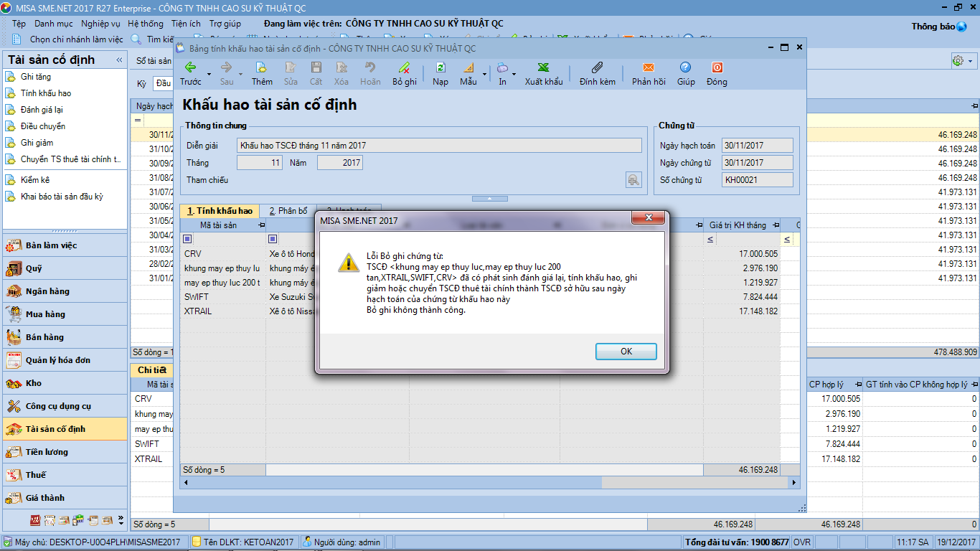This screenshot has width=980, height=551.
Task: Open the Trợ giúp menu
Action: point(225,24)
